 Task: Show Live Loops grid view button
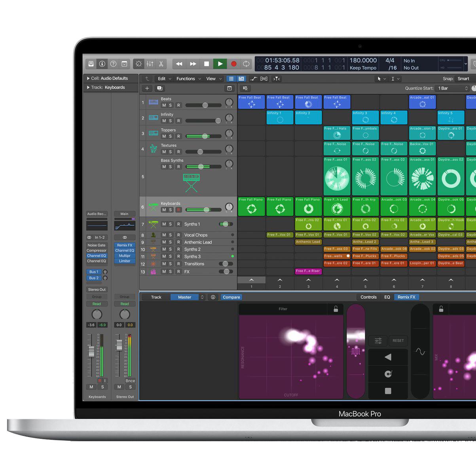(231, 79)
